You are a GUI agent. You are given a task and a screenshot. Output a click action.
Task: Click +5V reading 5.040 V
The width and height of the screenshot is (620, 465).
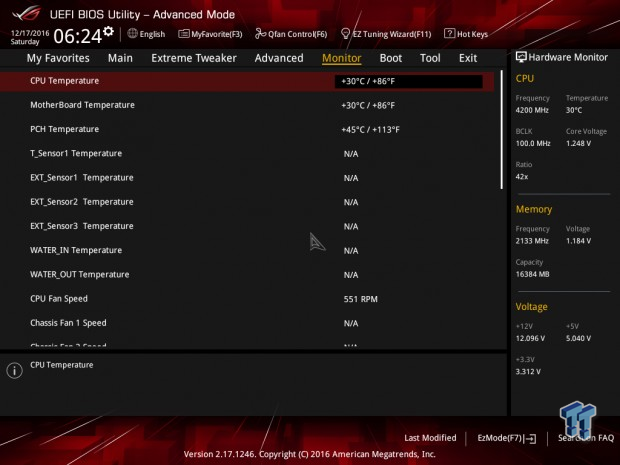[578, 338]
